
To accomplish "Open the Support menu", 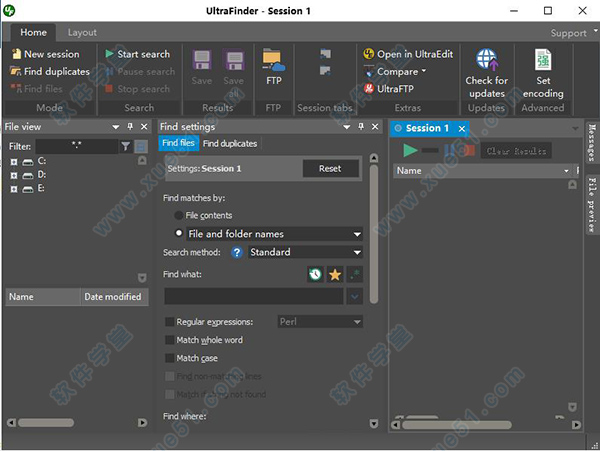I will pyautogui.click(x=568, y=33).
